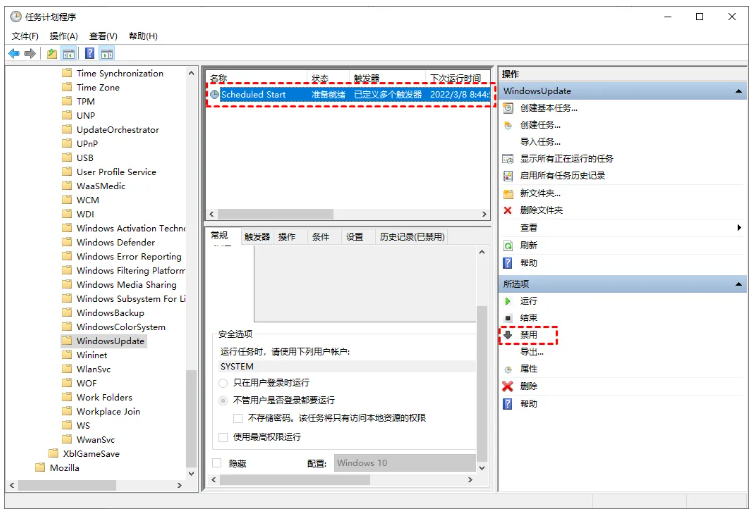Screen dimensions: 755x521
Task: Click the 启用所有任务历史记录 icon
Action: pyautogui.click(x=508, y=176)
